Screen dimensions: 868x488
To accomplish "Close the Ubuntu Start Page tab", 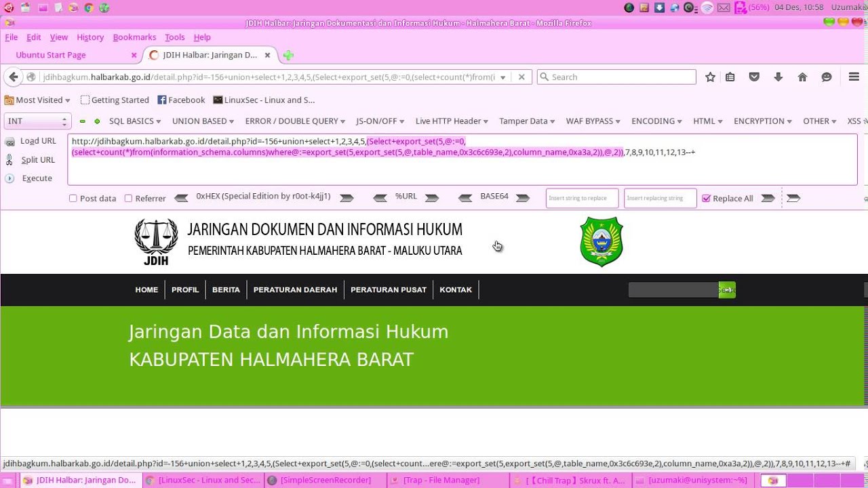I will [134, 55].
